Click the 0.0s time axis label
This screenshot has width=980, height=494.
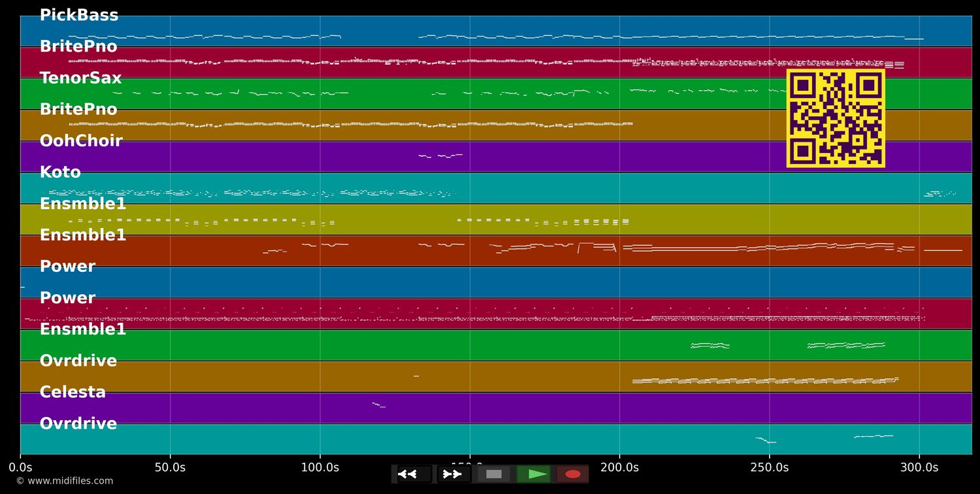pos(20,467)
